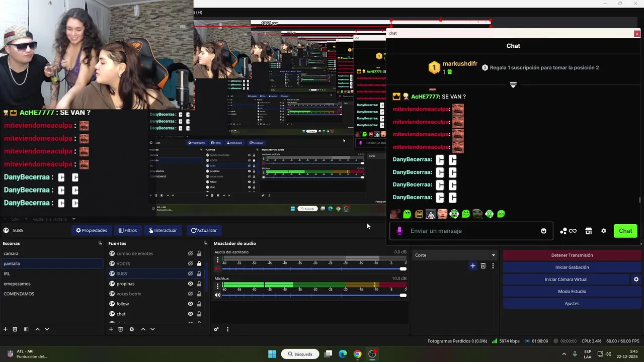Unmute Audio del escritorio speaker
644x362 pixels.
point(217,268)
